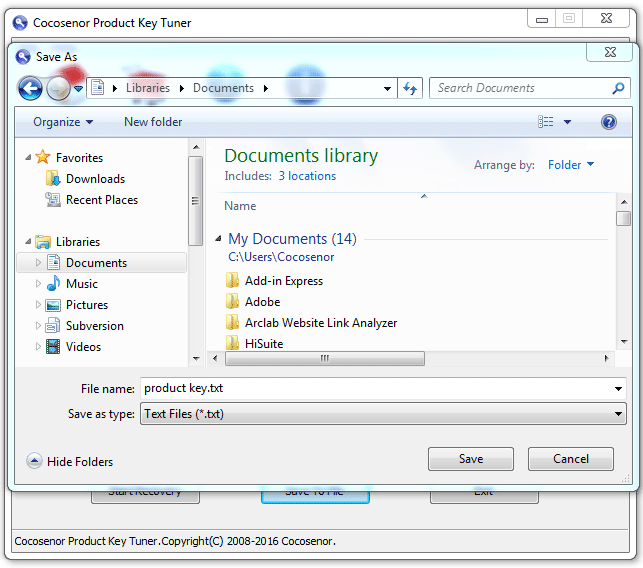This screenshot has height=568, width=643.
Task: Open the view options dropdown arrow
Action: (568, 122)
